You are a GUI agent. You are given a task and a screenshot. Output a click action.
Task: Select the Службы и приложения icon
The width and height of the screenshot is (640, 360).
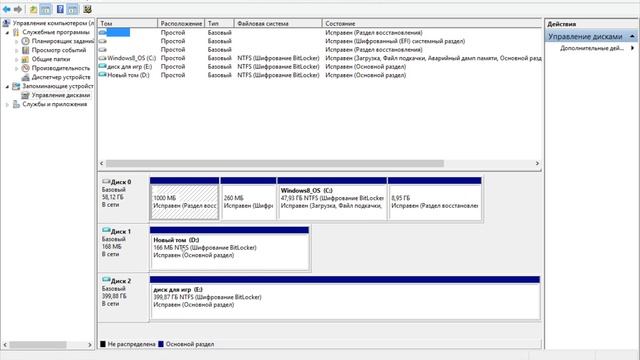click(x=16, y=104)
